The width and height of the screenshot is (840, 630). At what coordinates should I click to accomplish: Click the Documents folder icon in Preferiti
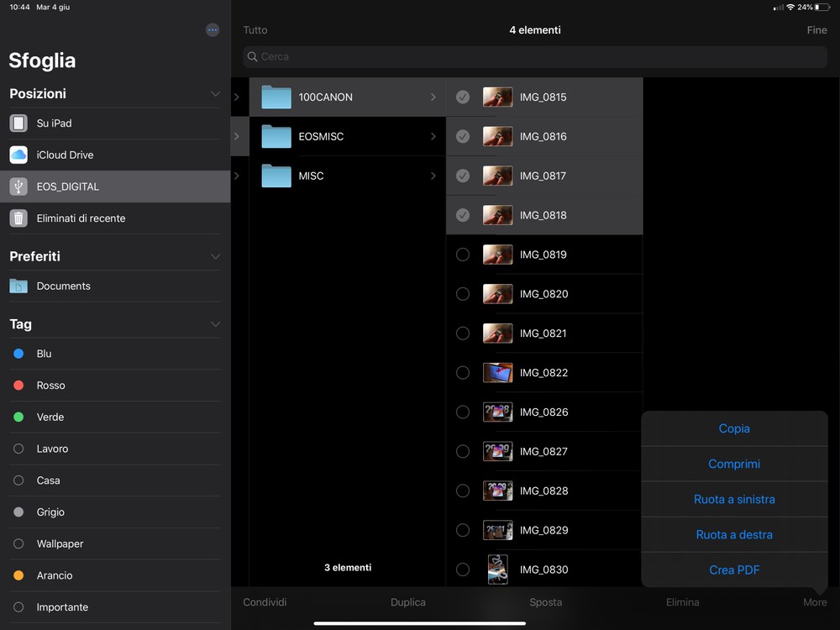[x=18, y=286]
